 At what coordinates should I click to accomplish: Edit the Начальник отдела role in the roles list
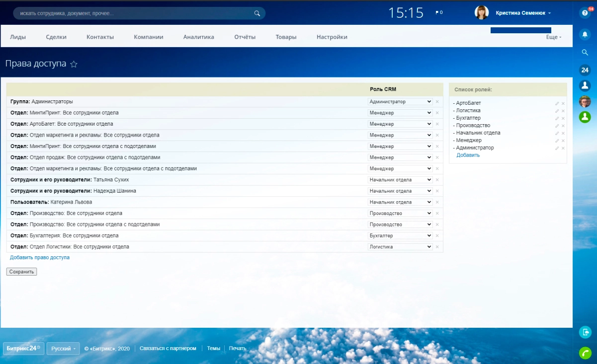pyautogui.click(x=557, y=133)
